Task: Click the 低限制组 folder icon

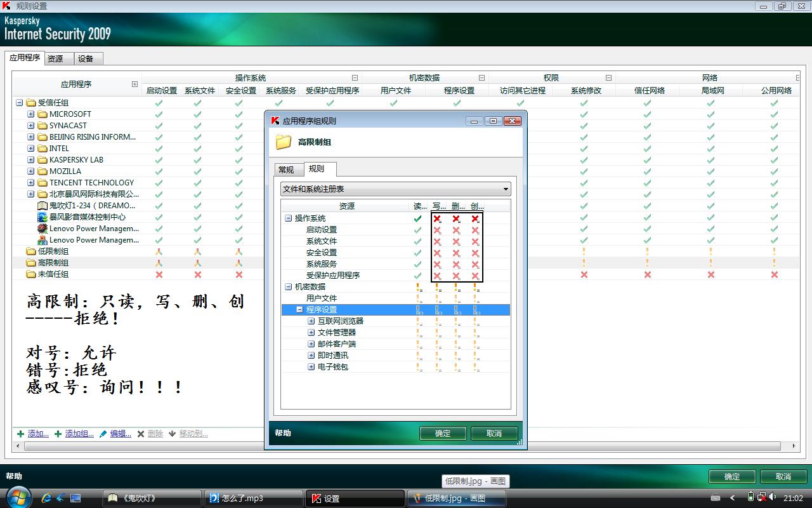Action: click(x=31, y=251)
